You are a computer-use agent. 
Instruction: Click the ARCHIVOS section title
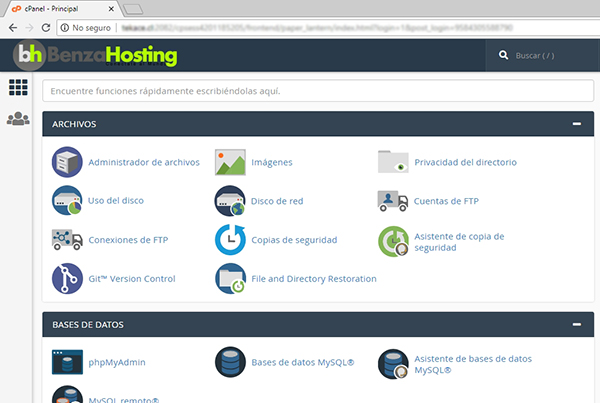click(x=74, y=124)
